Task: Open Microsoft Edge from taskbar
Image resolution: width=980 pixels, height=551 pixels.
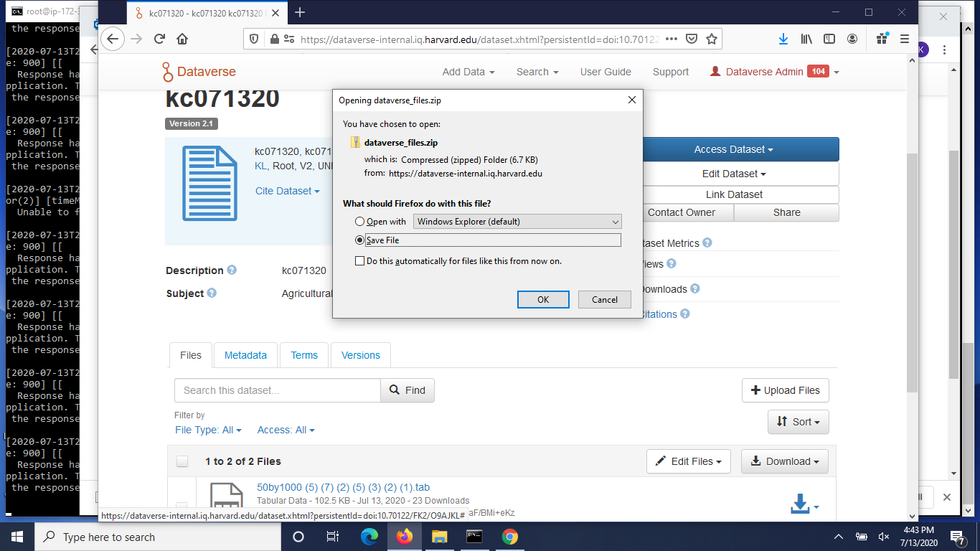Action: point(369,537)
